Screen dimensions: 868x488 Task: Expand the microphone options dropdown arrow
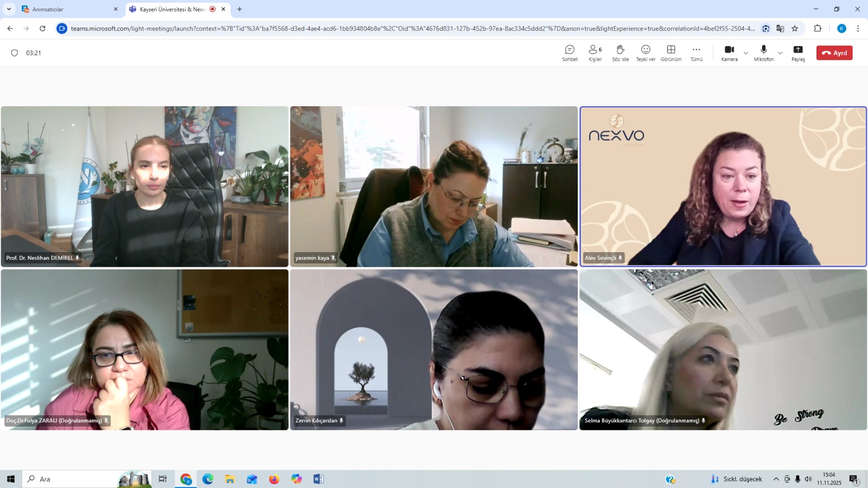(x=780, y=53)
